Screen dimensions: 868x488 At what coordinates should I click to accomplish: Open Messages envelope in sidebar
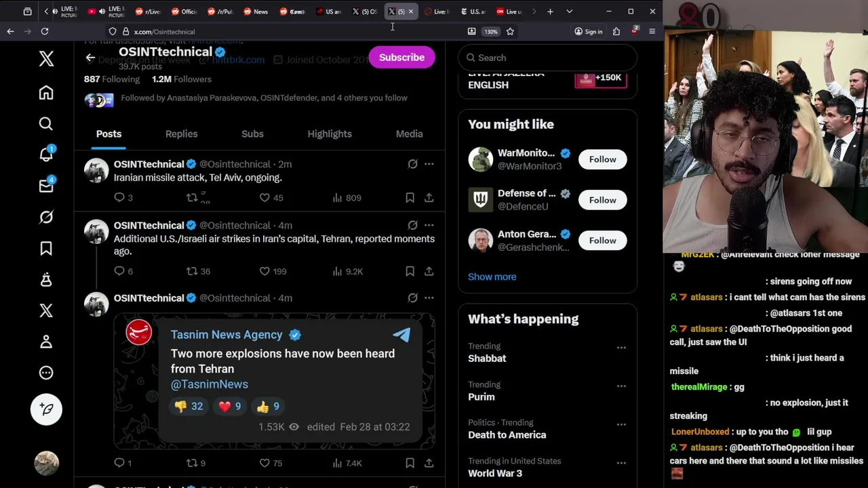click(x=46, y=186)
